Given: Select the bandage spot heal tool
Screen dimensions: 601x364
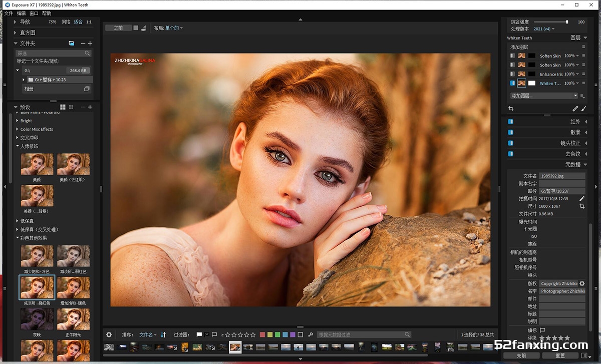Looking at the screenshot, I should [x=575, y=108].
